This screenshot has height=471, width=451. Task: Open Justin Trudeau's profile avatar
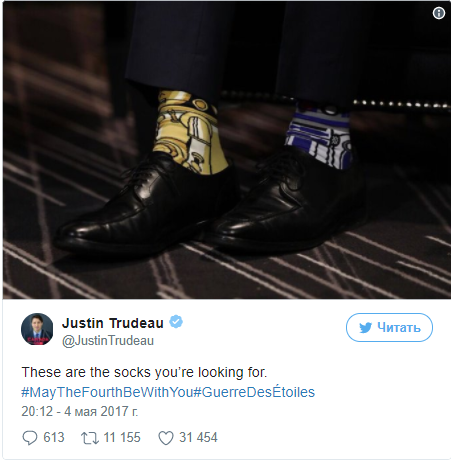(37, 329)
